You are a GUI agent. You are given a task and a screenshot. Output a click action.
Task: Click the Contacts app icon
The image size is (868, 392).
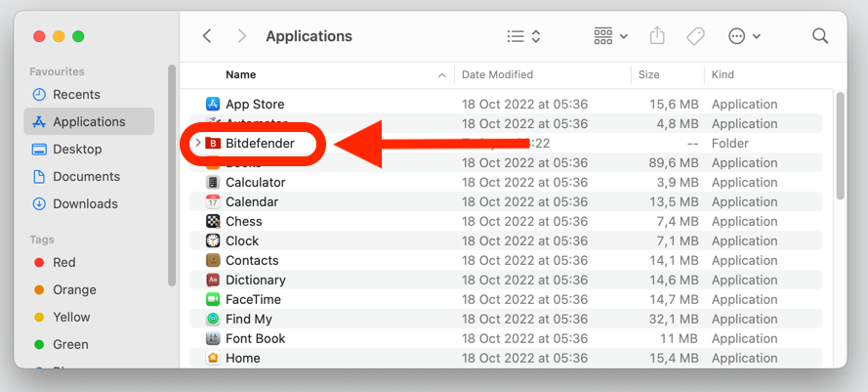coord(213,260)
